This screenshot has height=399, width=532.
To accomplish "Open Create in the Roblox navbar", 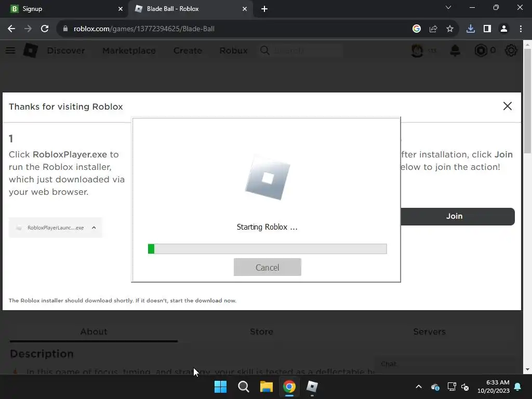I will click(188, 50).
